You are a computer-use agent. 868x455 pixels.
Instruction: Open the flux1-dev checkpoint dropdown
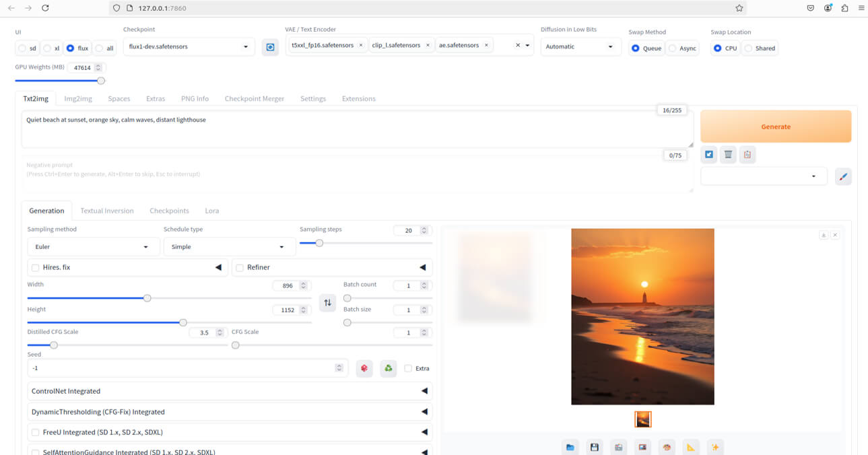click(x=189, y=47)
